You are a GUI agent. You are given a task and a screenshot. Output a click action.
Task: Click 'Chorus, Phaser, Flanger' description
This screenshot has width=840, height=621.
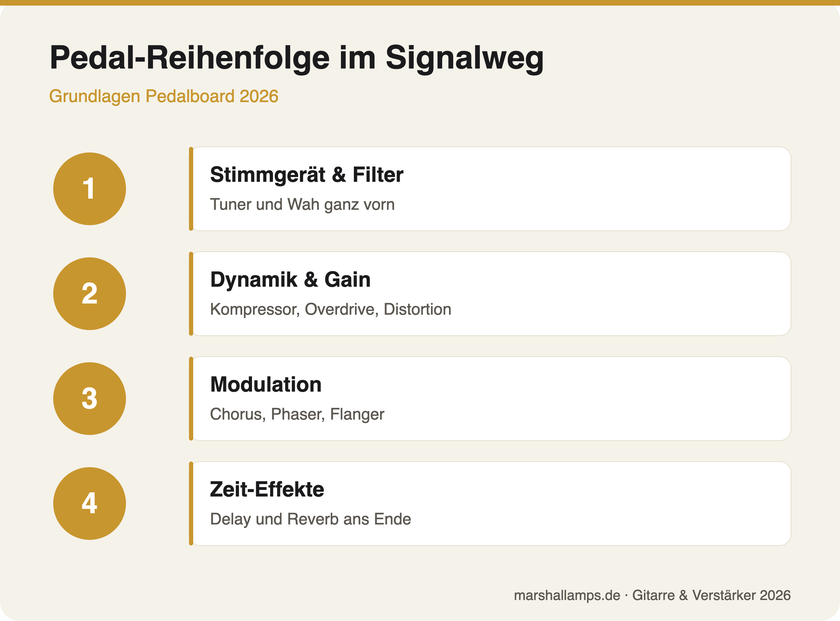(297, 414)
